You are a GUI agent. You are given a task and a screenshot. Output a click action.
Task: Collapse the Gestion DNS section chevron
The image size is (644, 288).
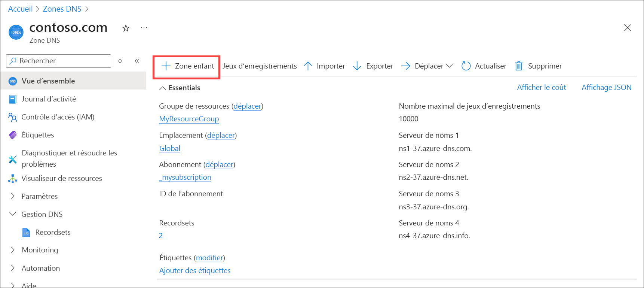(13, 214)
